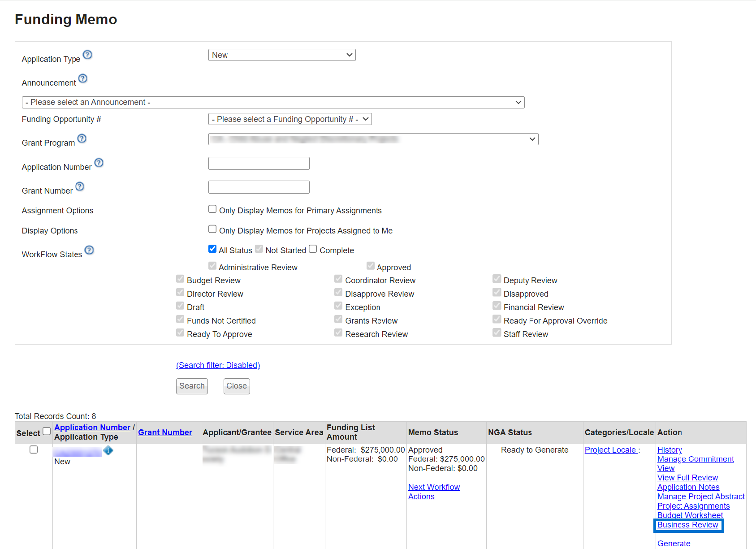756x549 pixels.
Task: Open the Funding Opportunity # dropdown
Action: (x=290, y=119)
